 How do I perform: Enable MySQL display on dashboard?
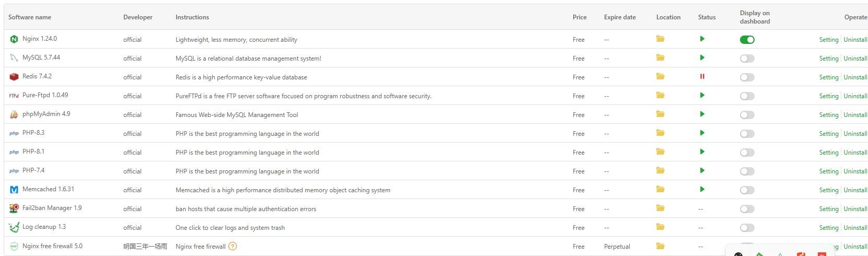click(x=747, y=59)
